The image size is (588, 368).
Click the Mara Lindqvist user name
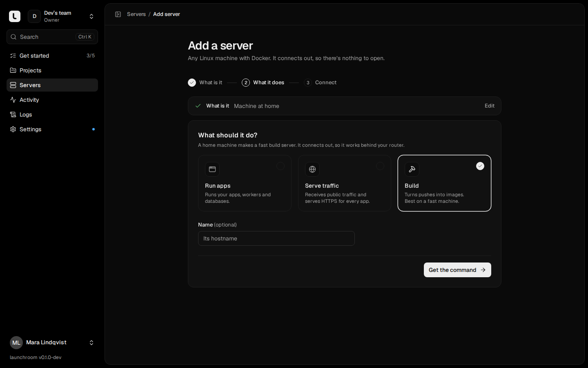[46, 342]
